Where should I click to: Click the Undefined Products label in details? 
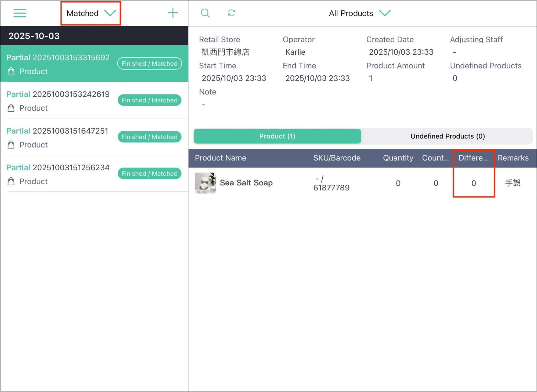pos(486,66)
